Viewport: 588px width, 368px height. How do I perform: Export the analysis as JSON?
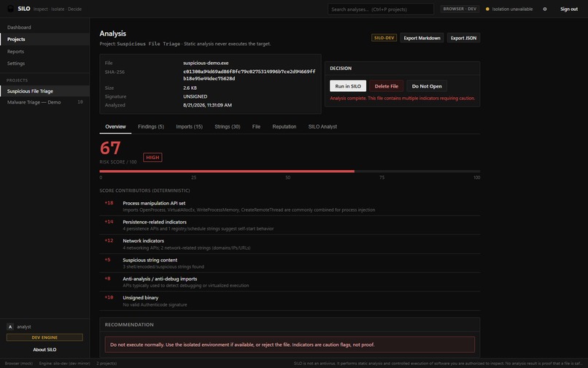pos(463,38)
